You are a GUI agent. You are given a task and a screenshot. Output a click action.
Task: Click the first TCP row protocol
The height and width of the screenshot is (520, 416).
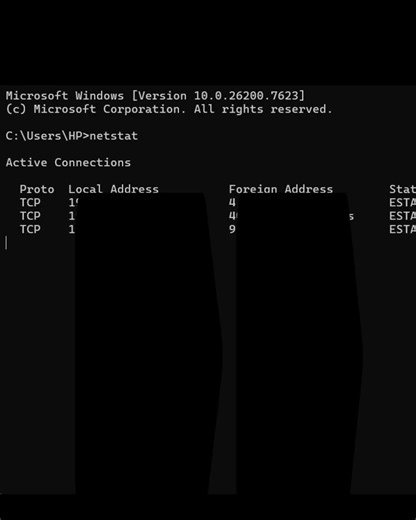[30, 203]
